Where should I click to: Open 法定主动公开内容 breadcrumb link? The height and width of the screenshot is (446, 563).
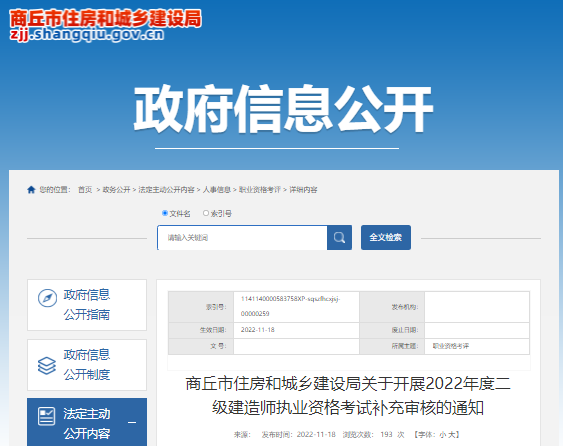tap(166, 190)
